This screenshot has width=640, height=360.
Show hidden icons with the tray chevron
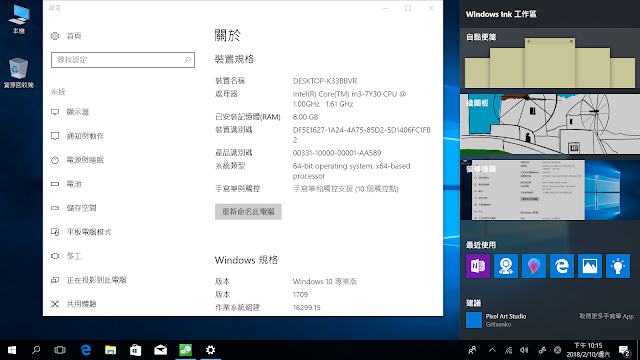pyautogui.click(x=492, y=350)
